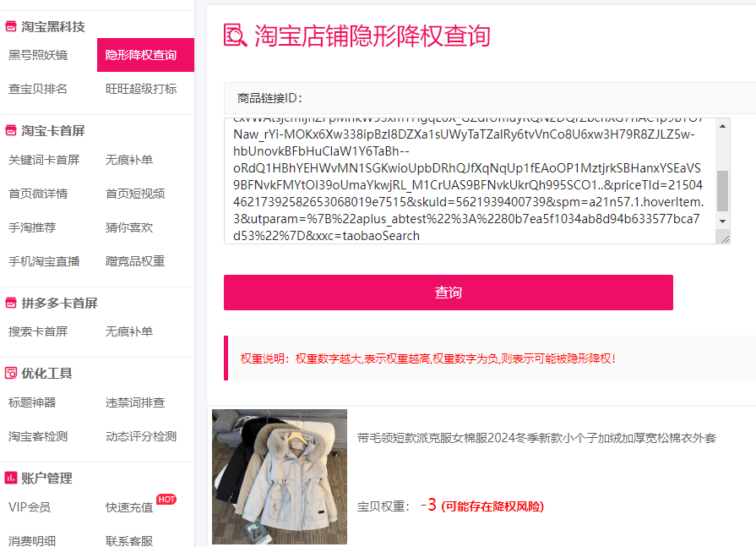Click the HOT badge next to 快速充值
Screen dimensions: 756x547
point(166,500)
